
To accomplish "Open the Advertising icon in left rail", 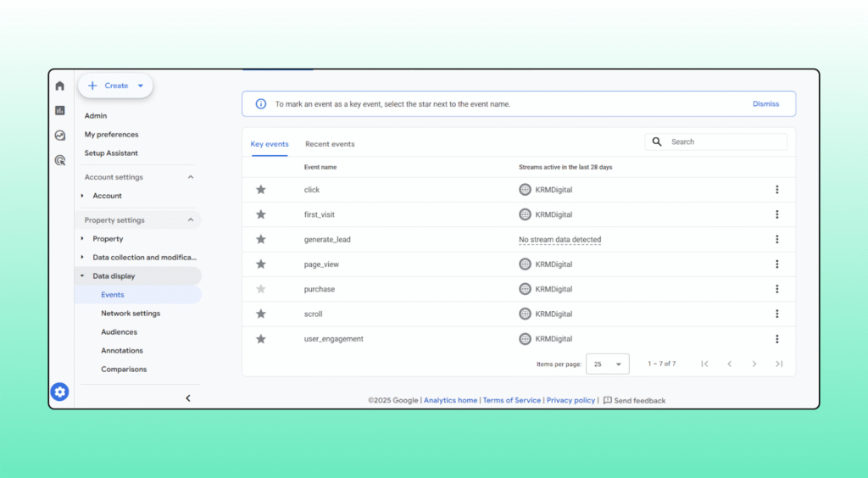I will (59, 160).
